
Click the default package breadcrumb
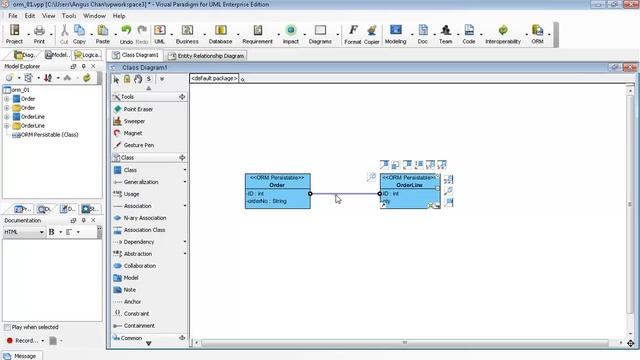(x=214, y=78)
